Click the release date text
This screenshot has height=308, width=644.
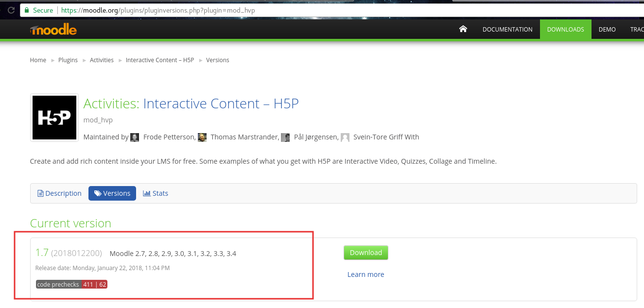[103, 268]
